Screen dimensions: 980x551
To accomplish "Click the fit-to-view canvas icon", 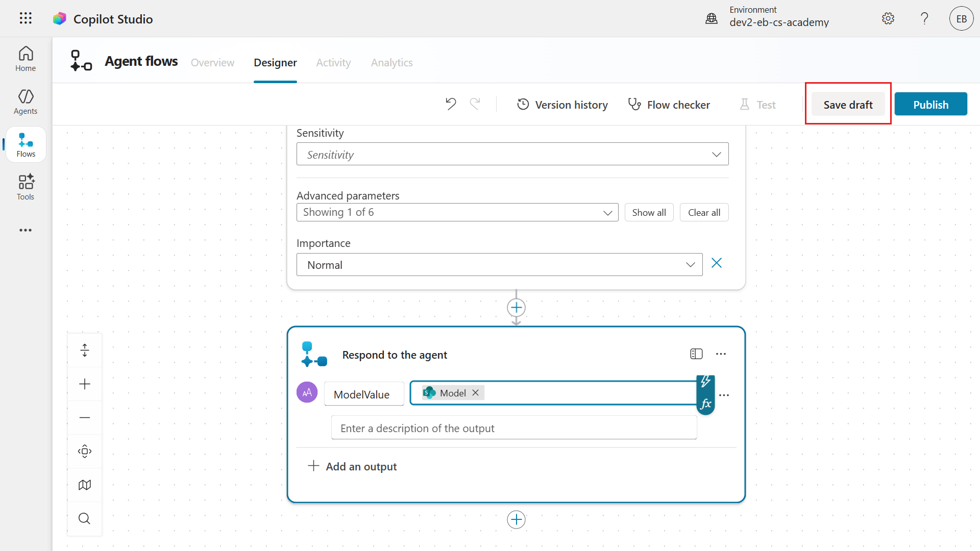I will point(85,452).
